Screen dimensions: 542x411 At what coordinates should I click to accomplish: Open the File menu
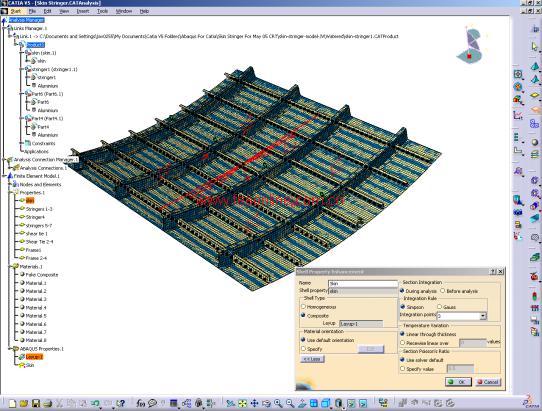(32, 11)
